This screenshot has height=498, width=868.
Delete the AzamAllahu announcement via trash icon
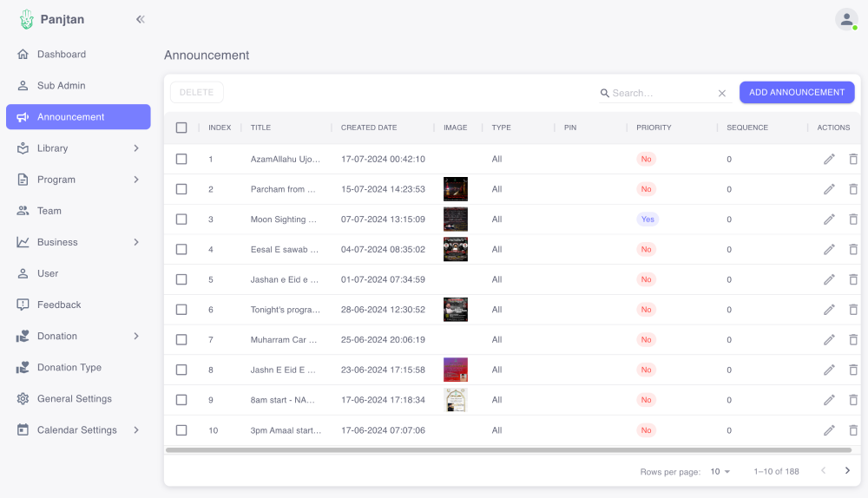coord(853,159)
